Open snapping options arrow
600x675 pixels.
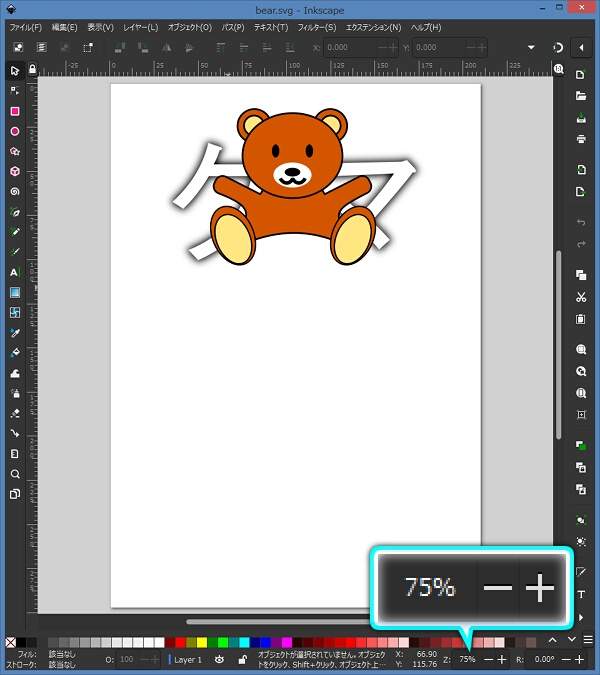(581, 47)
